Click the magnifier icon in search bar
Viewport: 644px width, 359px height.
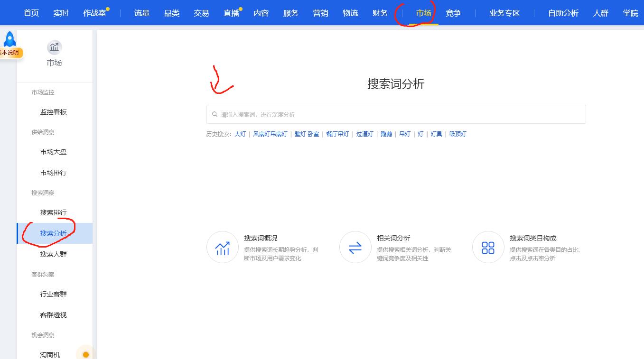pos(215,114)
